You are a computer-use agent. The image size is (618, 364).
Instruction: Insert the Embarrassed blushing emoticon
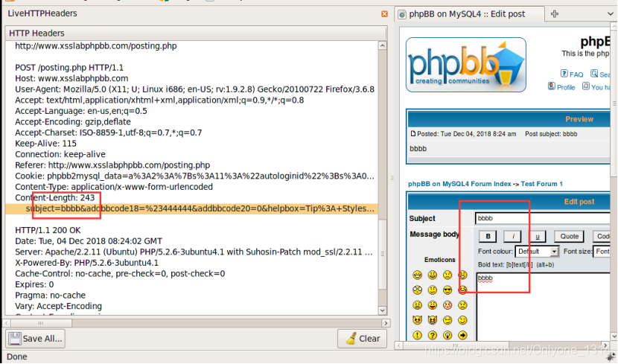(x=447, y=305)
